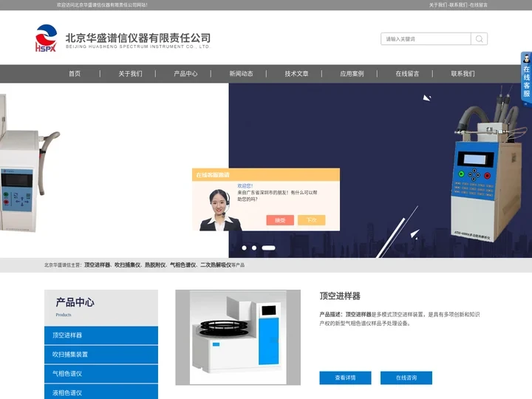Click the 产品中心 sidebar heading

coord(75,302)
